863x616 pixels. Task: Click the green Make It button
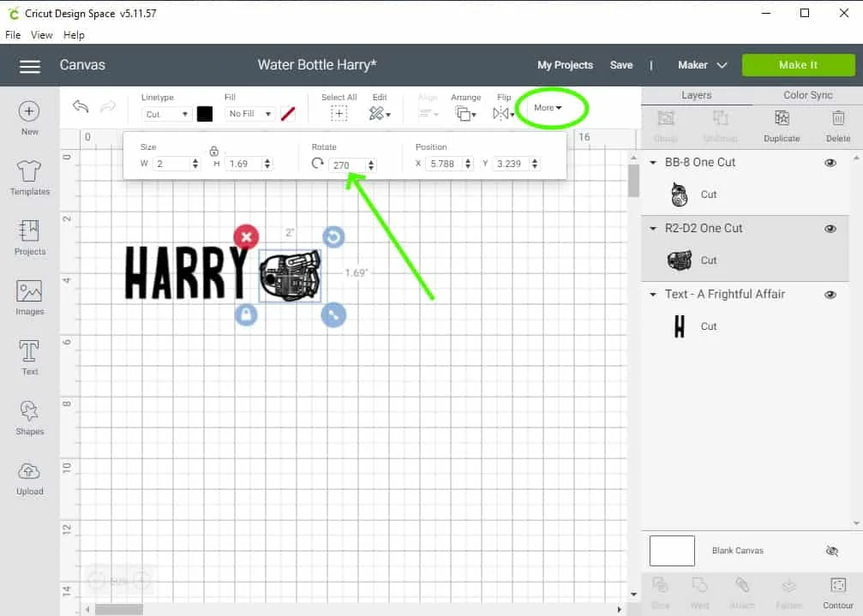tap(798, 65)
